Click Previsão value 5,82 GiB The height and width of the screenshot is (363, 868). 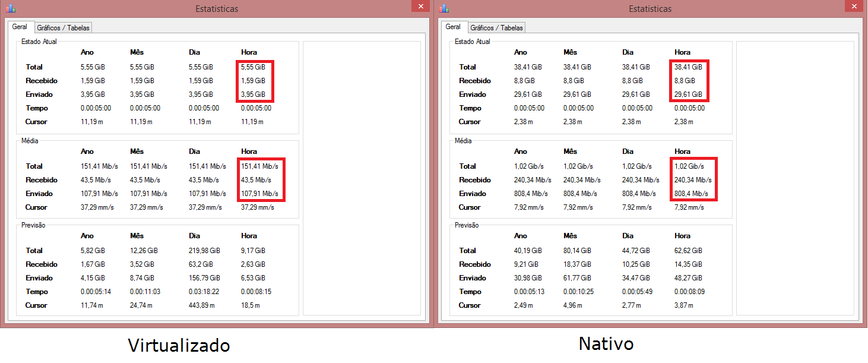pyautogui.click(x=93, y=251)
